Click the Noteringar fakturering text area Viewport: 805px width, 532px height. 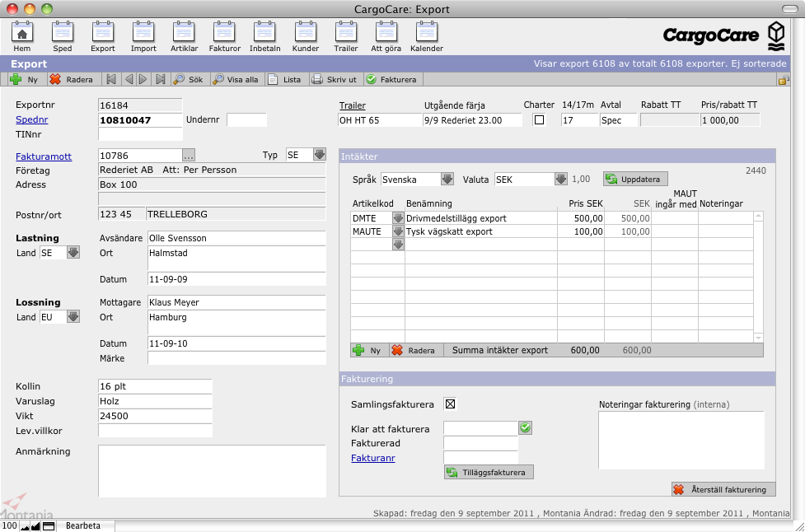pyautogui.click(x=681, y=440)
